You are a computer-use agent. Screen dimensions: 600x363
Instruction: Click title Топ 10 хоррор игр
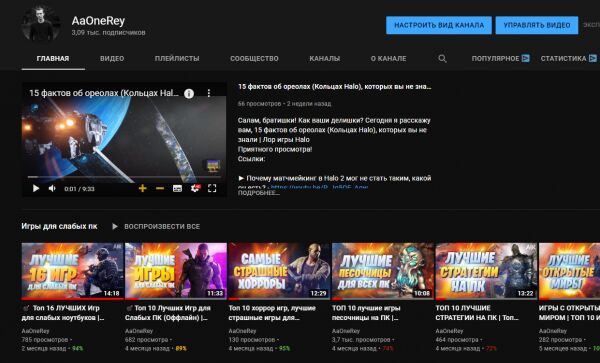(x=272, y=313)
